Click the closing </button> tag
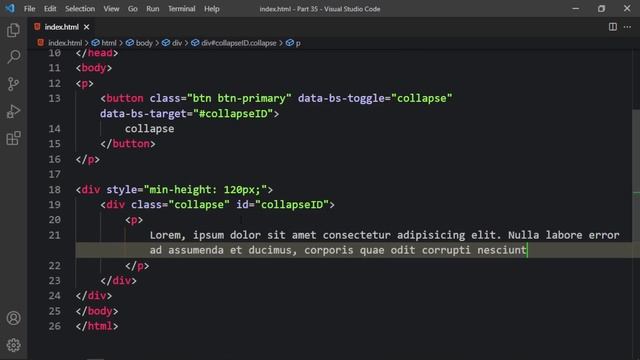Viewport: 640px width, 360px height. pos(128,144)
